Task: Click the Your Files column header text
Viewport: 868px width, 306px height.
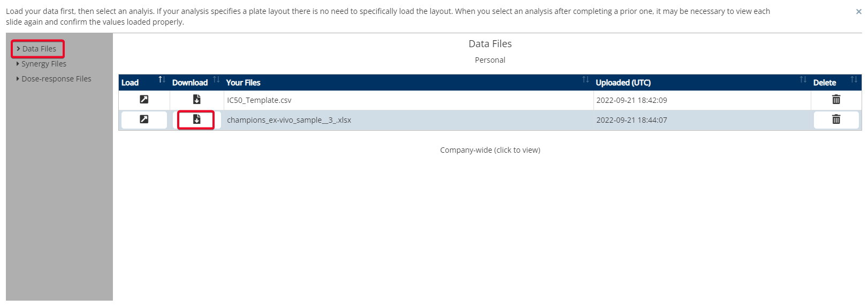Action: point(243,83)
